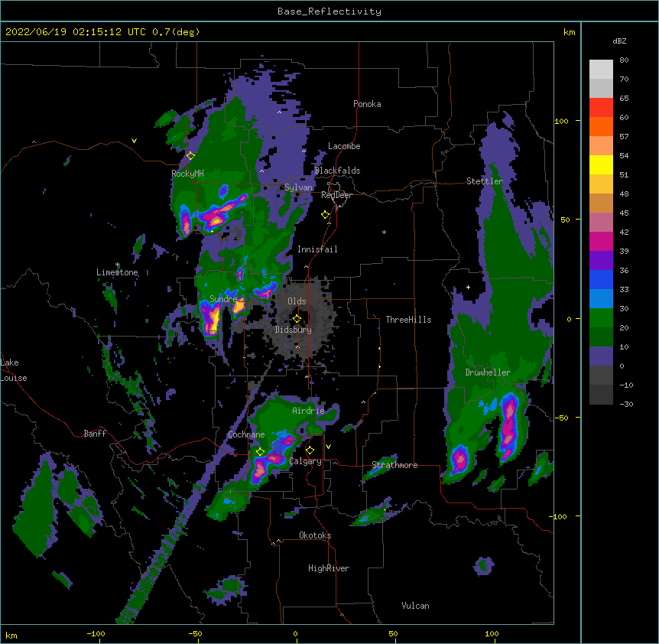The image size is (659, 644).
Task: Click the km unit label at bottom left
Action: tap(11, 636)
